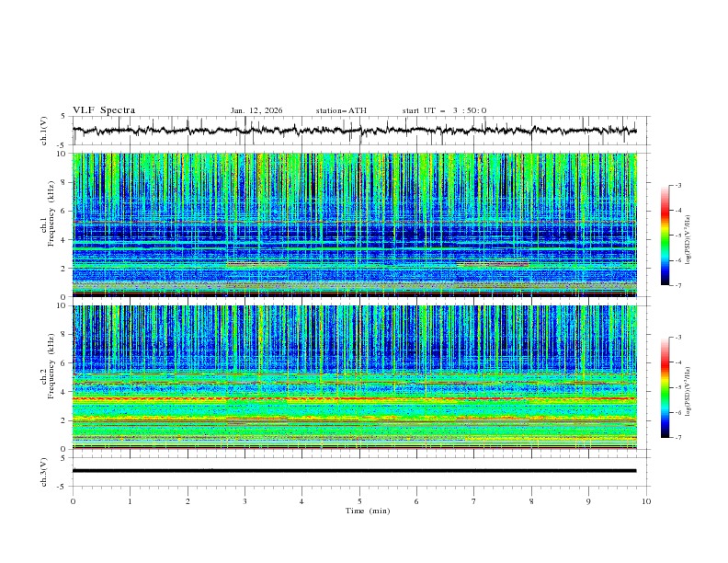Screen dimensions: 728x563
Task: Click inside the ch.1 spectrogram panel
Action: pyautogui.click(x=354, y=224)
